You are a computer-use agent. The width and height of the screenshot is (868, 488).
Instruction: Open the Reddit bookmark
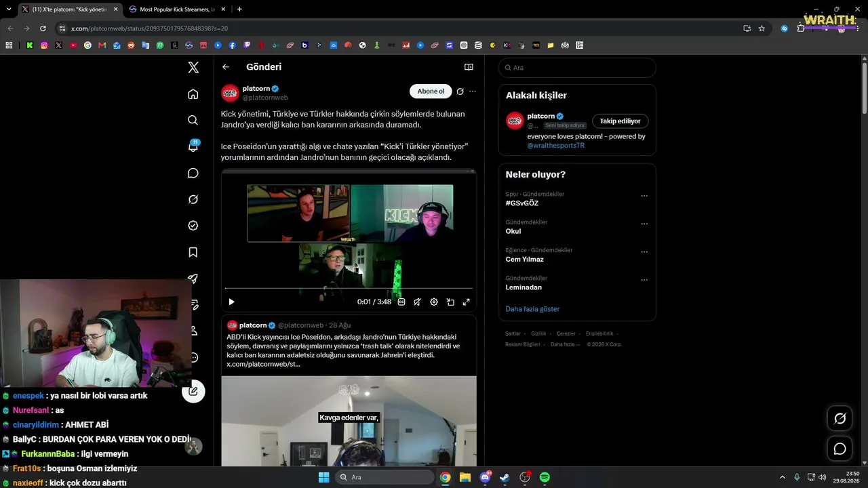(131, 45)
